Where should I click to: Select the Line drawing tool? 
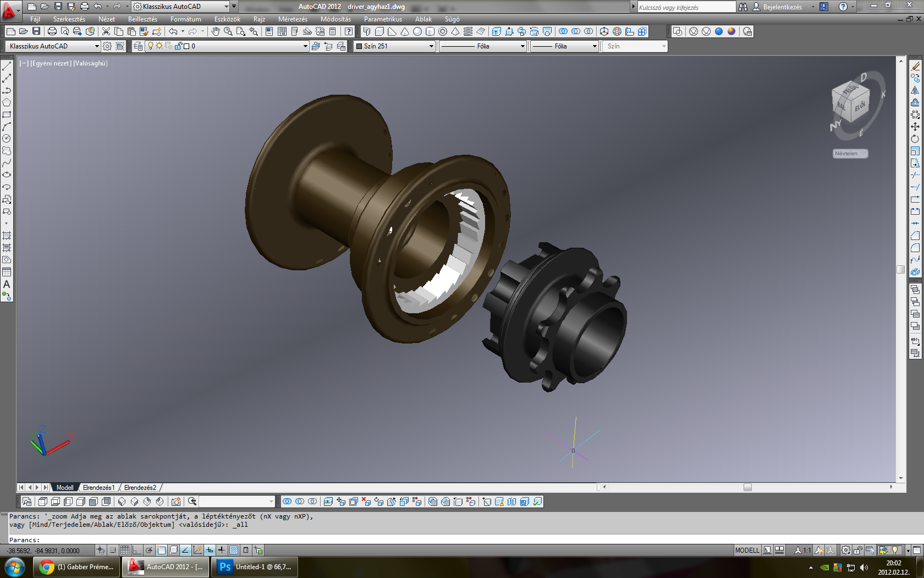click(7, 66)
